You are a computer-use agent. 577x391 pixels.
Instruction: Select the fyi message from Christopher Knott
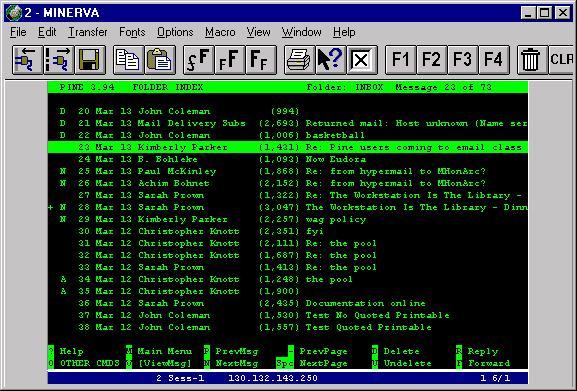288,231
